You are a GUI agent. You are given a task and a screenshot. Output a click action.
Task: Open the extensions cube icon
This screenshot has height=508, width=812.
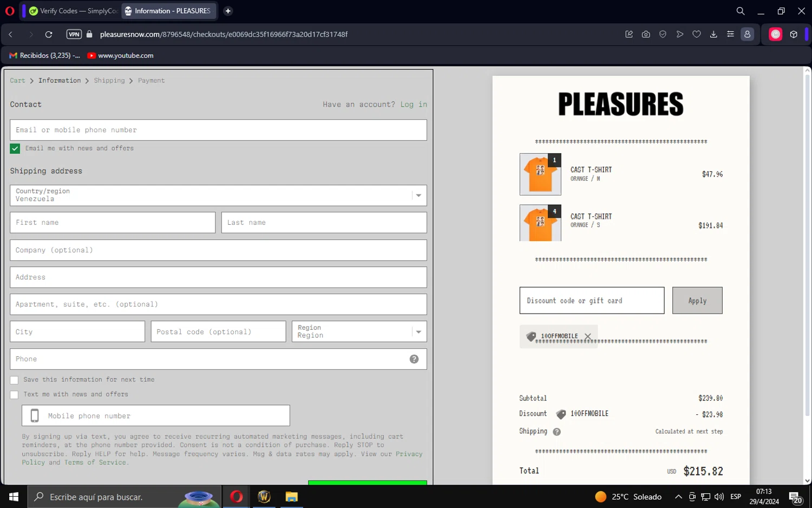[x=794, y=34]
